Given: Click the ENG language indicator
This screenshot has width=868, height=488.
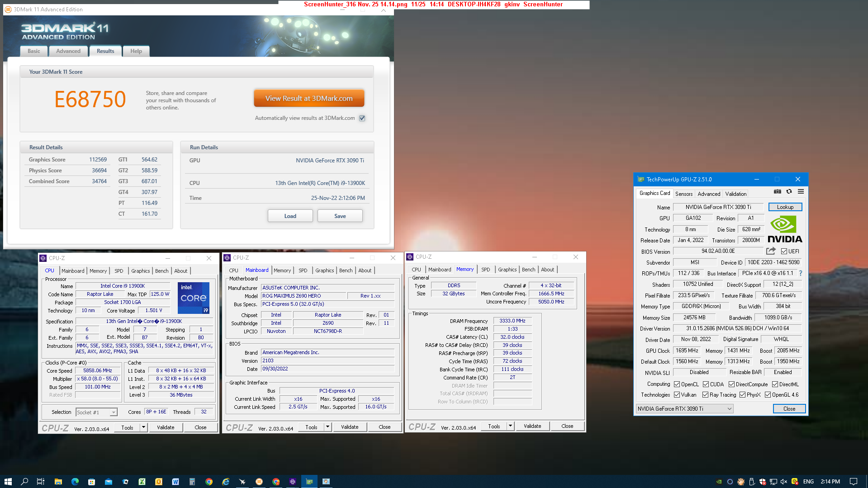Looking at the screenshot, I should point(808,482).
